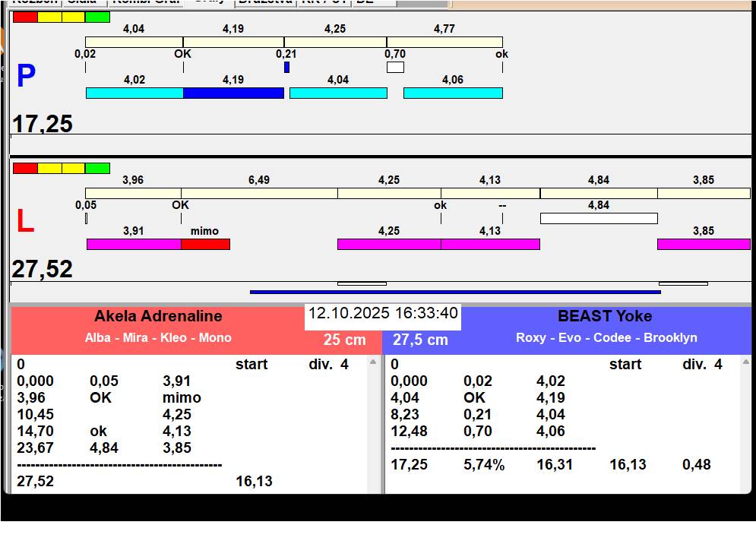Select the red "mimo" bar in lane L
This screenshot has width=756, height=544.
[x=205, y=244]
